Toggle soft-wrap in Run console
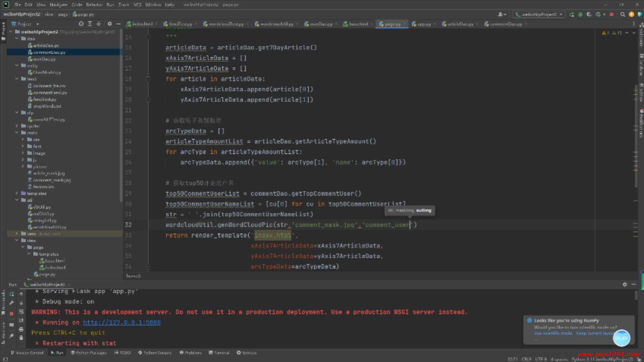This screenshot has height=362, width=644. (x=21, y=311)
